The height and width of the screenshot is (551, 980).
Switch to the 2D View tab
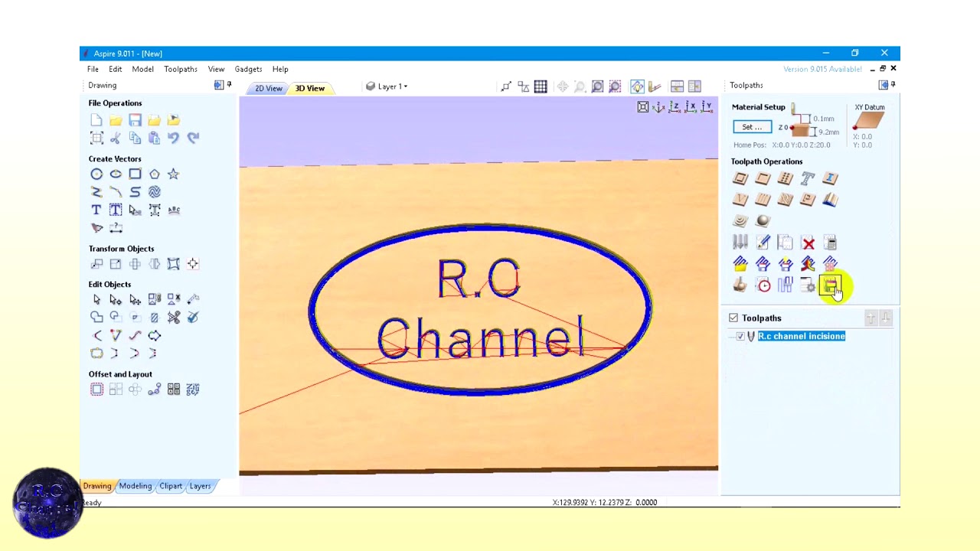pos(268,88)
